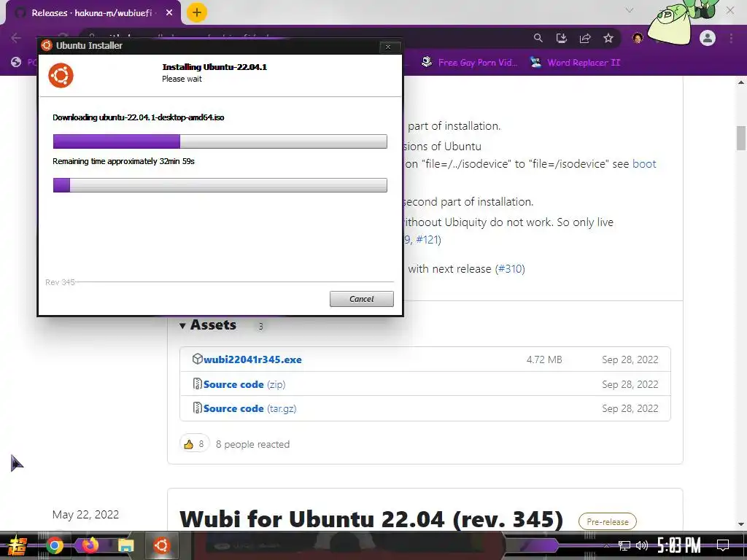Click the browser back arrow
747x560 pixels.
point(16,38)
